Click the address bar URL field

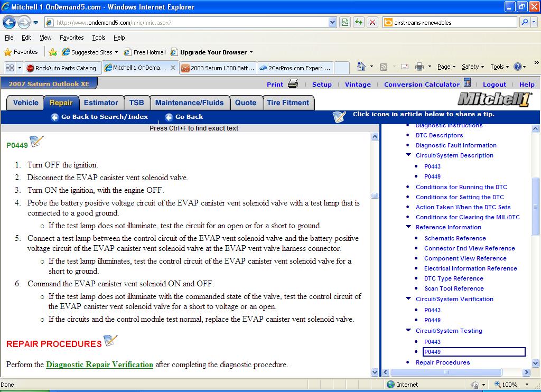pos(186,23)
